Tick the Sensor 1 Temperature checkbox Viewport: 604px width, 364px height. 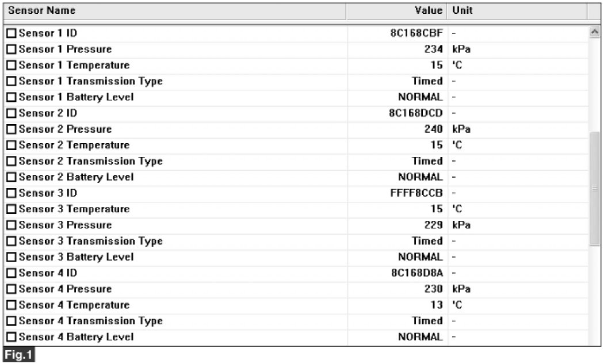pyautogui.click(x=12, y=66)
